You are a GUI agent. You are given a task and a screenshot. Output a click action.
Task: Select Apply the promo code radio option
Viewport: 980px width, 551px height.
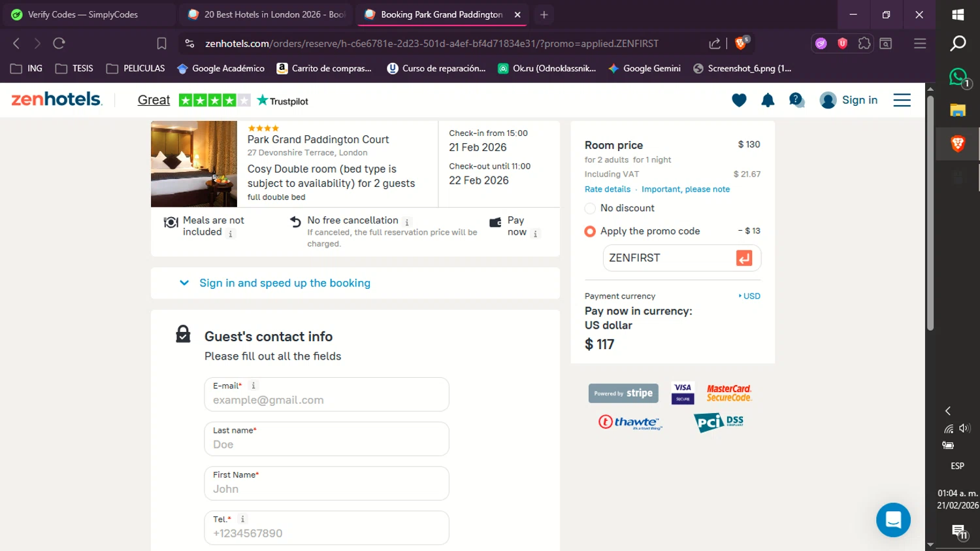coord(590,231)
